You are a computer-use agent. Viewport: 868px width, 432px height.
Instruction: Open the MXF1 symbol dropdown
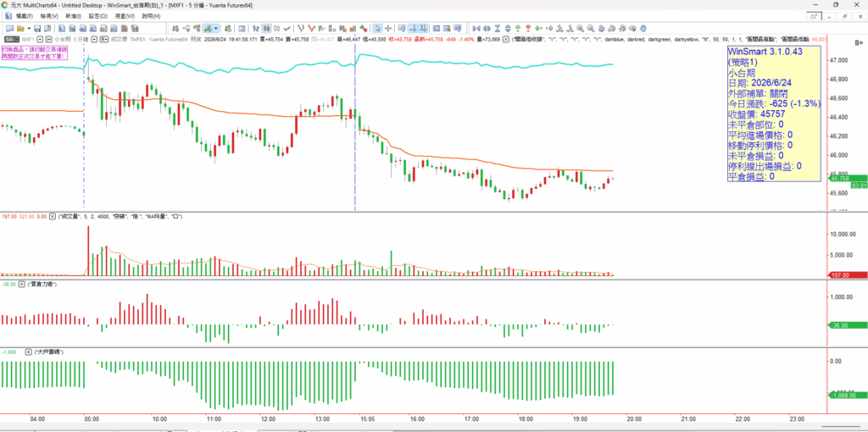[x=41, y=39]
